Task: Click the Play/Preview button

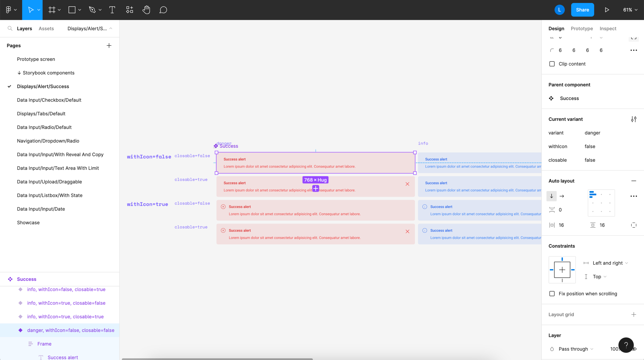Action: coord(607,10)
